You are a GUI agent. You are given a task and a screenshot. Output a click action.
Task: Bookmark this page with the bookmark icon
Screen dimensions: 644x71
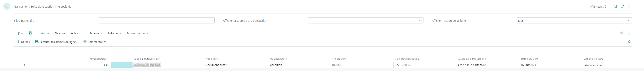click(x=616, y=7)
